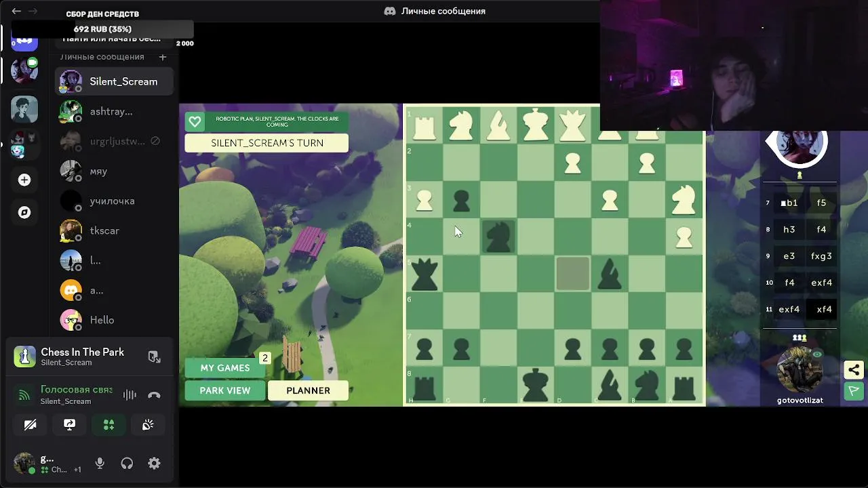Create new DM with plus icon
868x488 pixels.
pos(162,57)
